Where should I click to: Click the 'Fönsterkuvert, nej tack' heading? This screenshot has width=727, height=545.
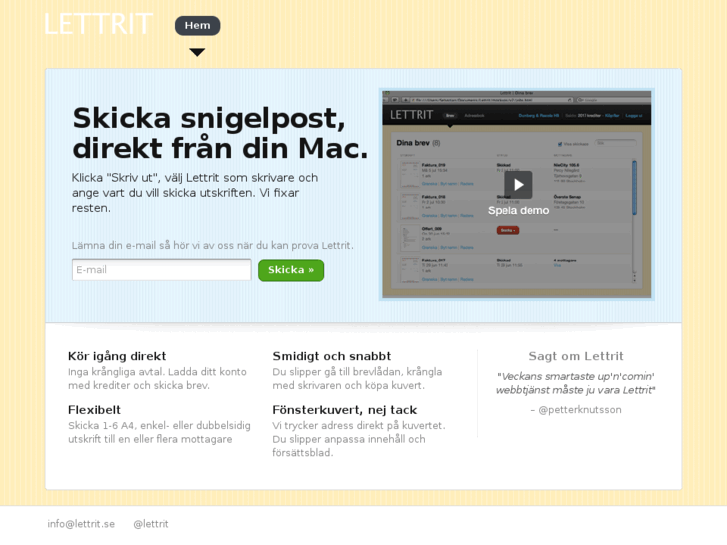tap(344, 410)
